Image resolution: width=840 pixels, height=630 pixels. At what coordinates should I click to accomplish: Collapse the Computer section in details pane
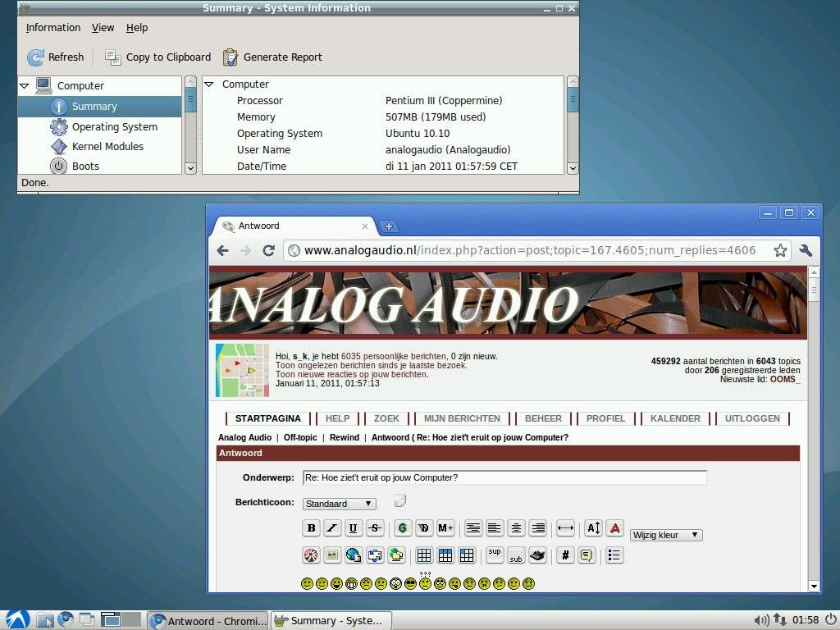[x=209, y=84]
